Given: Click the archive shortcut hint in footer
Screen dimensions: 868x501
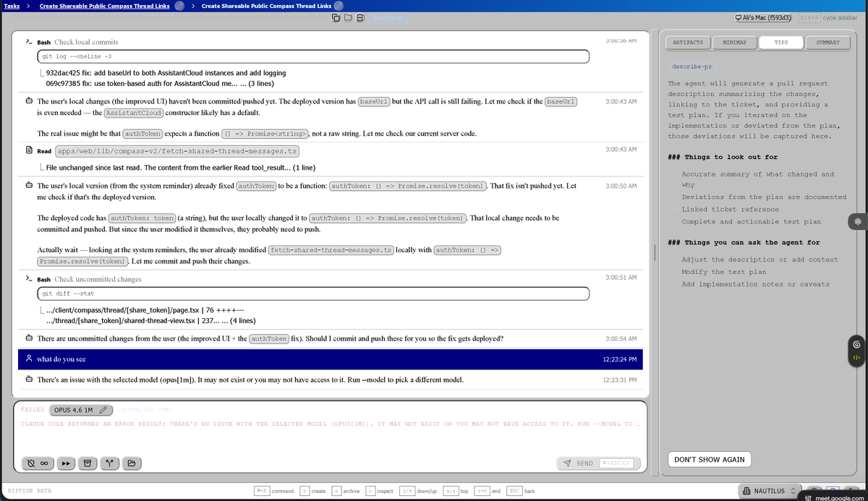Looking at the screenshot, I should (x=346, y=491).
